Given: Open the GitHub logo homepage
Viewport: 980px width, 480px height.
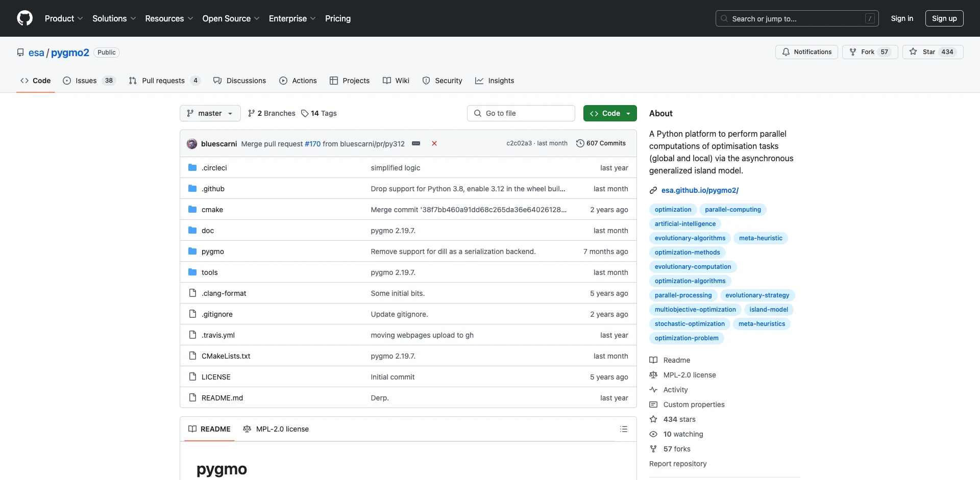Looking at the screenshot, I should (x=24, y=18).
